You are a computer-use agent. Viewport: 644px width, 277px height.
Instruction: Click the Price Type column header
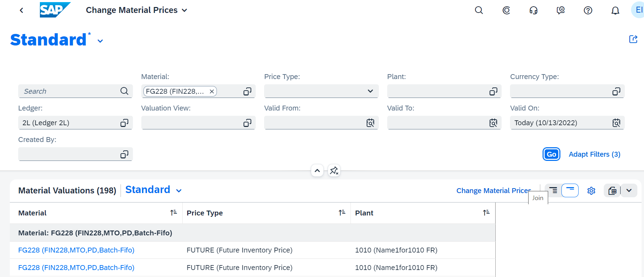267,213
